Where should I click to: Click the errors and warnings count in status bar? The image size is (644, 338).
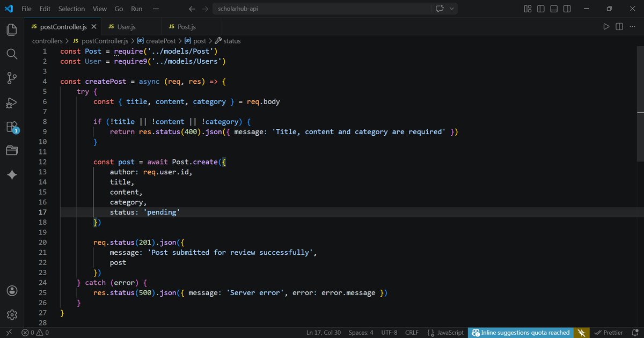[x=35, y=333]
